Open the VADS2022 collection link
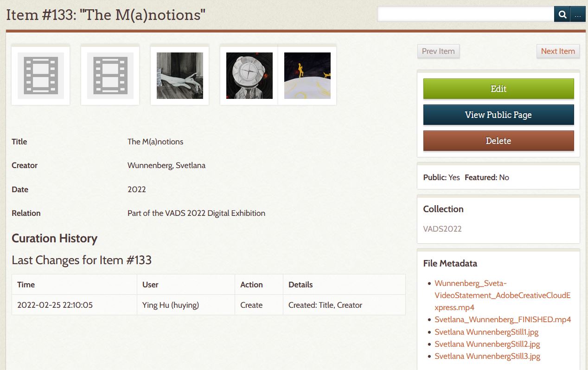 point(442,229)
